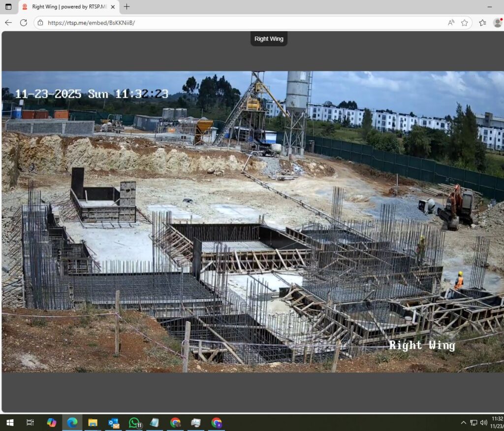Open a new tab with plus button
This screenshot has width=504, height=431.
tap(126, 7)
